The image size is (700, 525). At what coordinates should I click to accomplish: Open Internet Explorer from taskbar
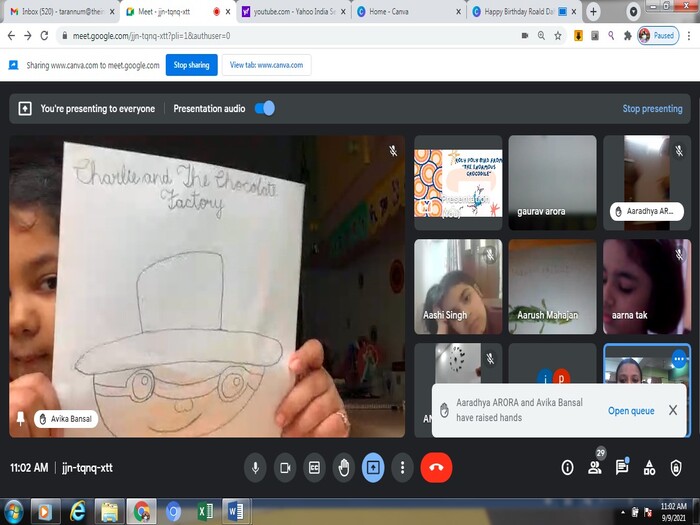77,512
